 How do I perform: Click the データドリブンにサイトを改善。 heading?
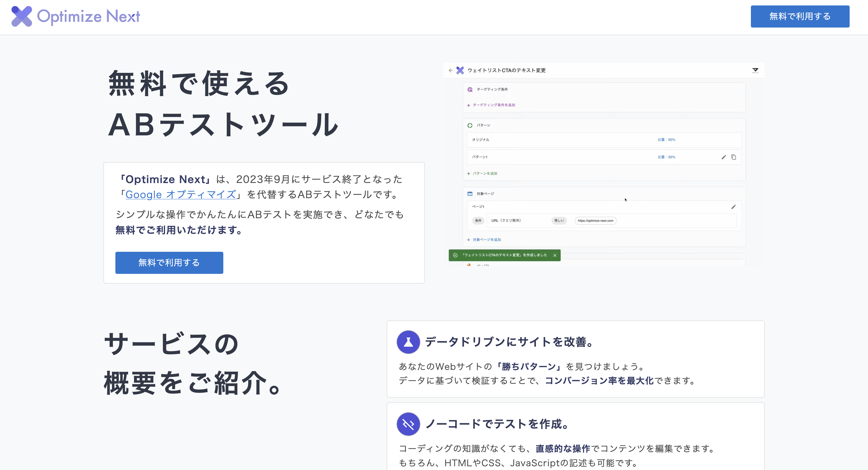509,342
